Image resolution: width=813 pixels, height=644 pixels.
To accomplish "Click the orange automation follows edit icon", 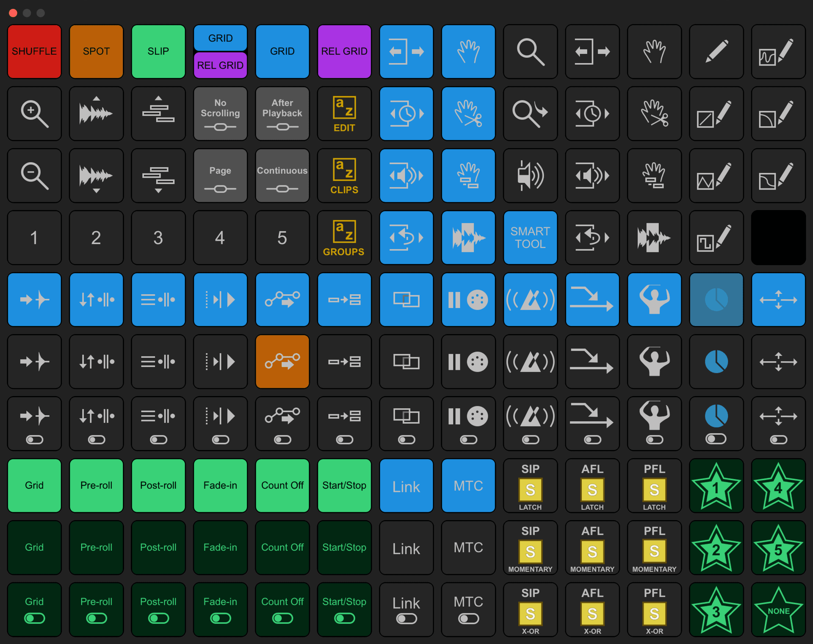I will 282,362.
